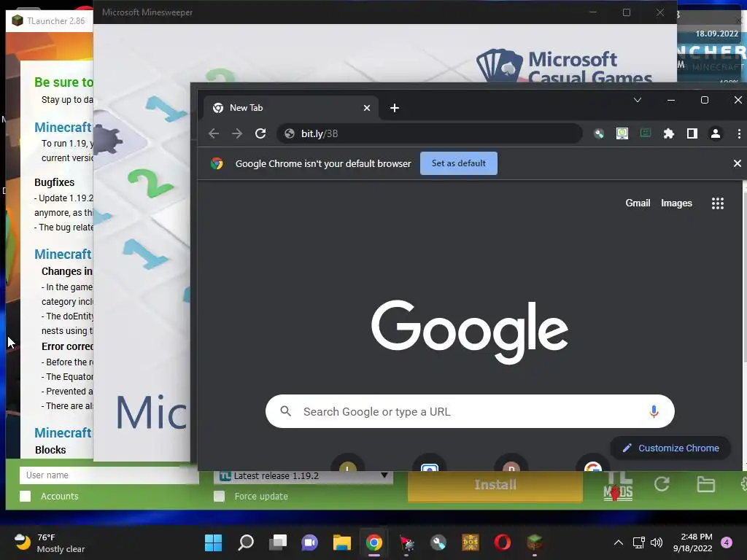Viewport: 747px width, 560px height.
Task: Click the Bugfixes heading in TLauncher news
Action: click(54, 182)
